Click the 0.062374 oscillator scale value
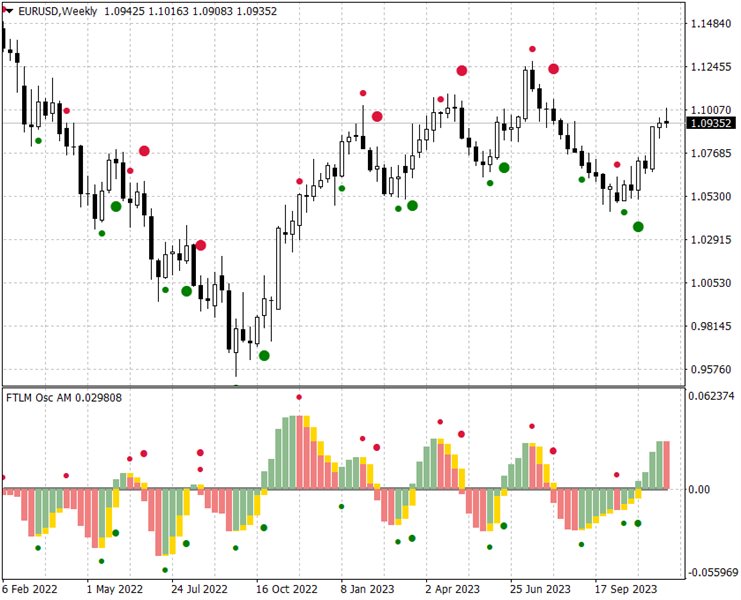This screenshot has height=600, width=741. 711,396
